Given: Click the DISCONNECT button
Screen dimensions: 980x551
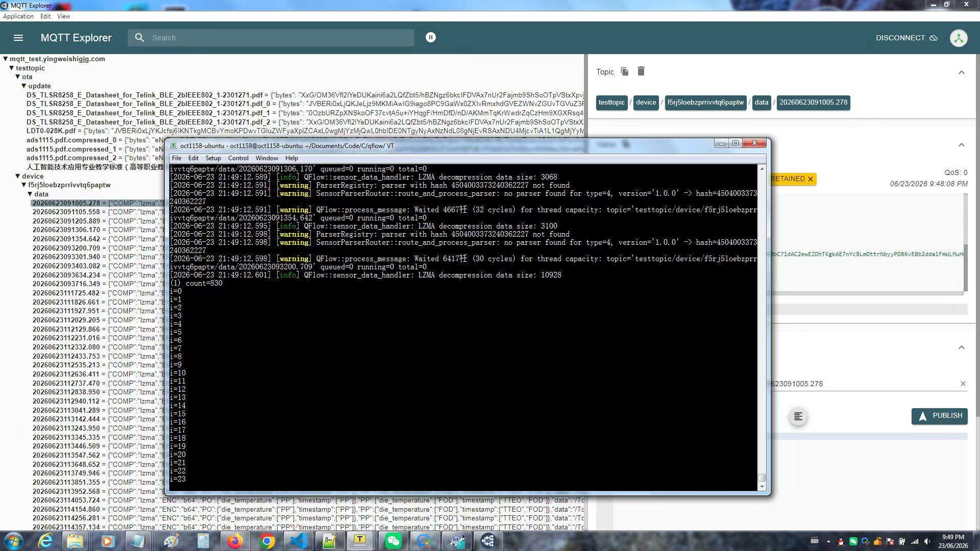Looking at the screenshot, I should (906, 38).
